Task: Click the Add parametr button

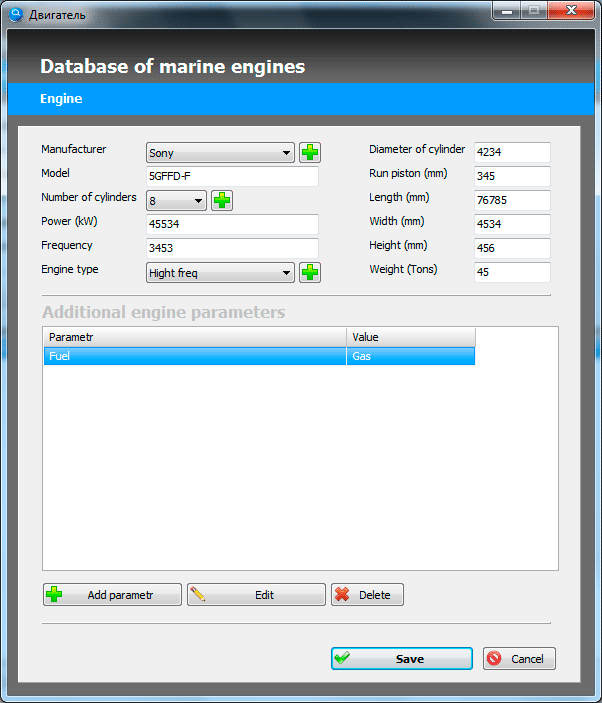Action: coord(113,595)
